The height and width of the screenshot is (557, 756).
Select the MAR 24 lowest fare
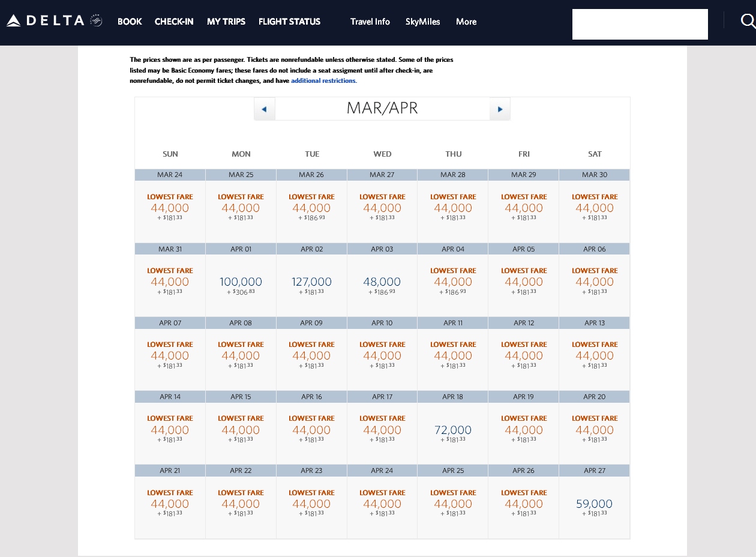[170, 207]
